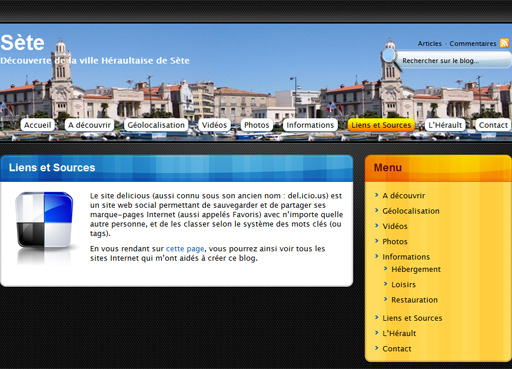Image resolution: width=512 pixels, height=369 pixels.
Task: Select the highlighted Liens et Sources tab
Action: tap(381, 125)
